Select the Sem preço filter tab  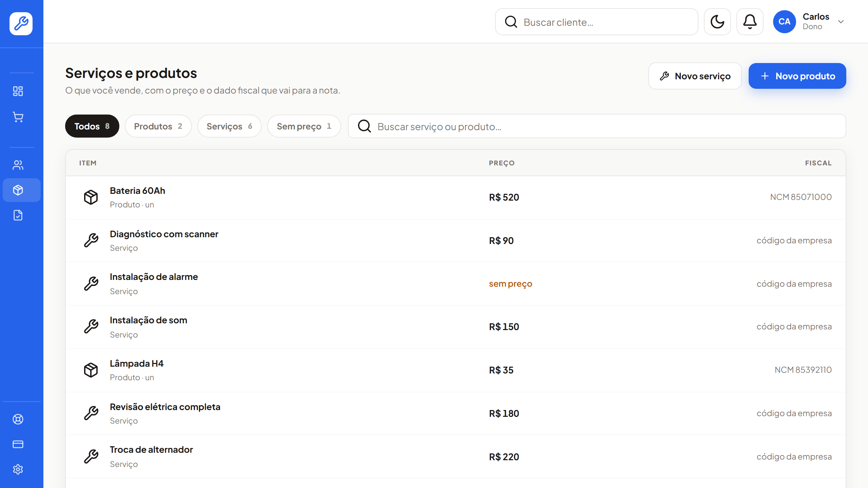tap(304, 126)
